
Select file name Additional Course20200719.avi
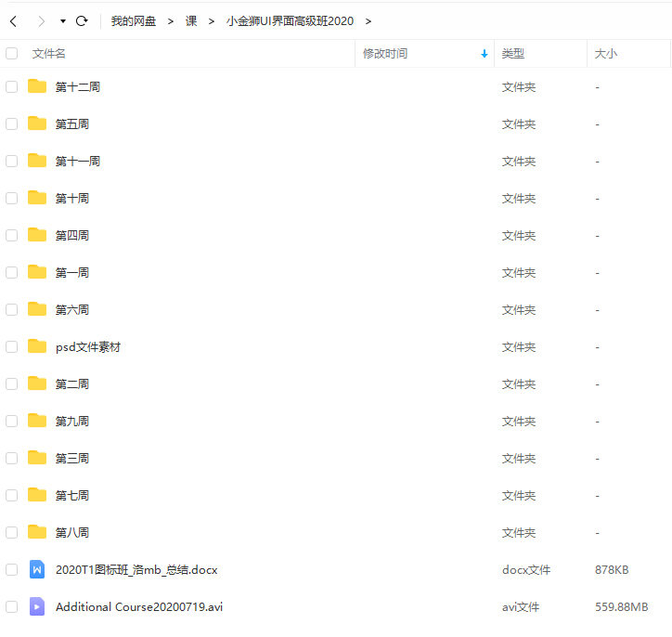tap(139, 607)
